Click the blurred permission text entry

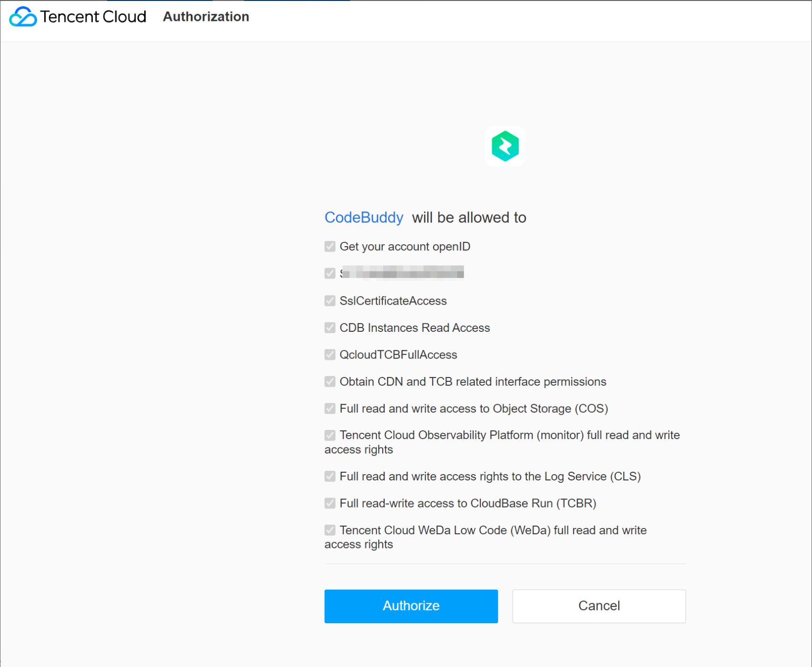click(402, 273)
